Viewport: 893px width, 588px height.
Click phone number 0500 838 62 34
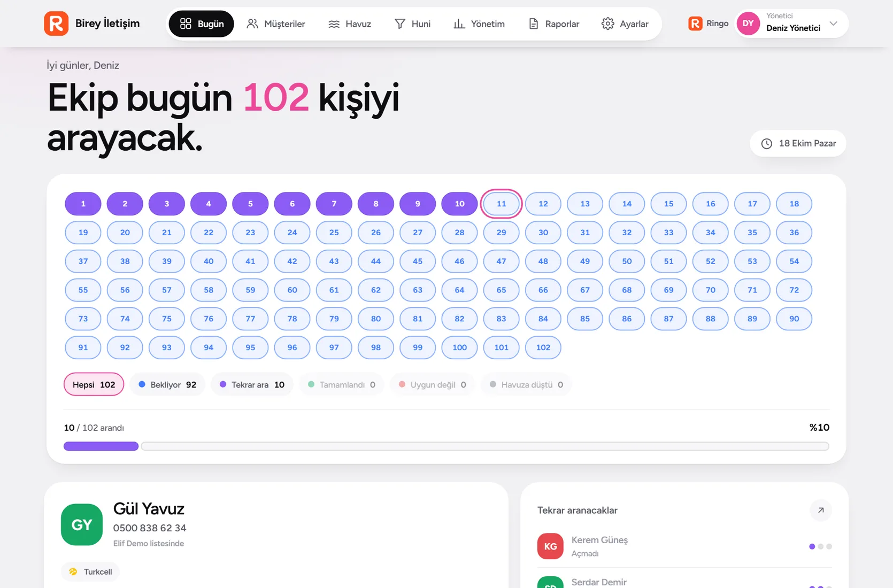click(150, 528)
